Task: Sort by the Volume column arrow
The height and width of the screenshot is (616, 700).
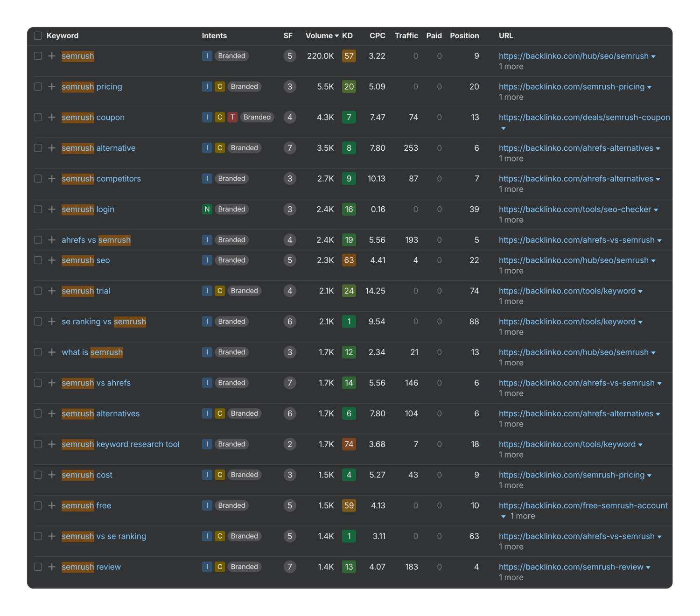Action: click(337, 36)
